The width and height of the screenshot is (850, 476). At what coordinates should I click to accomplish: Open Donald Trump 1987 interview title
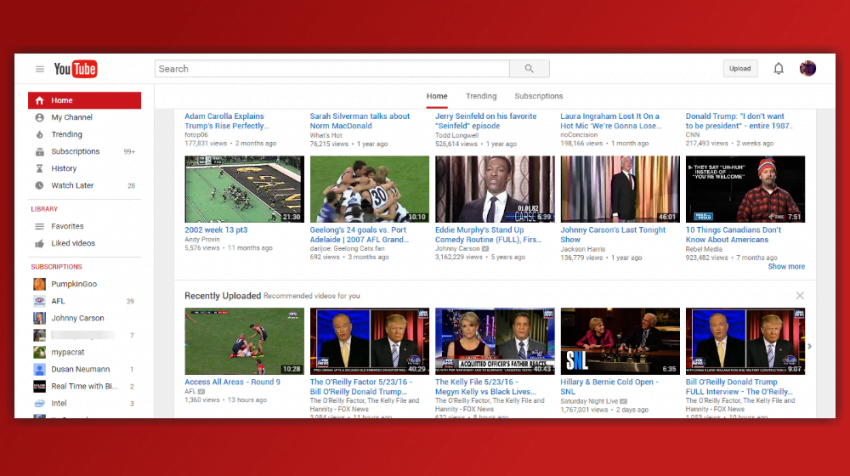[x=738, y=121]
